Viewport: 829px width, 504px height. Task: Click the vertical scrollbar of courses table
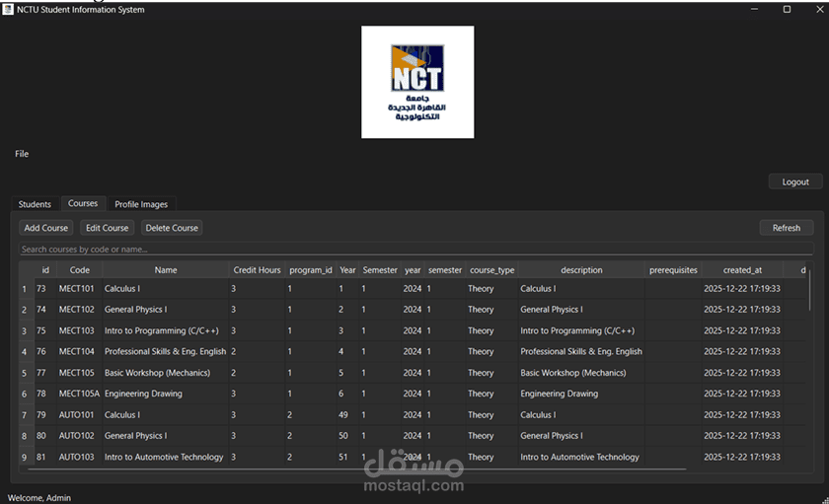(809, 289)
